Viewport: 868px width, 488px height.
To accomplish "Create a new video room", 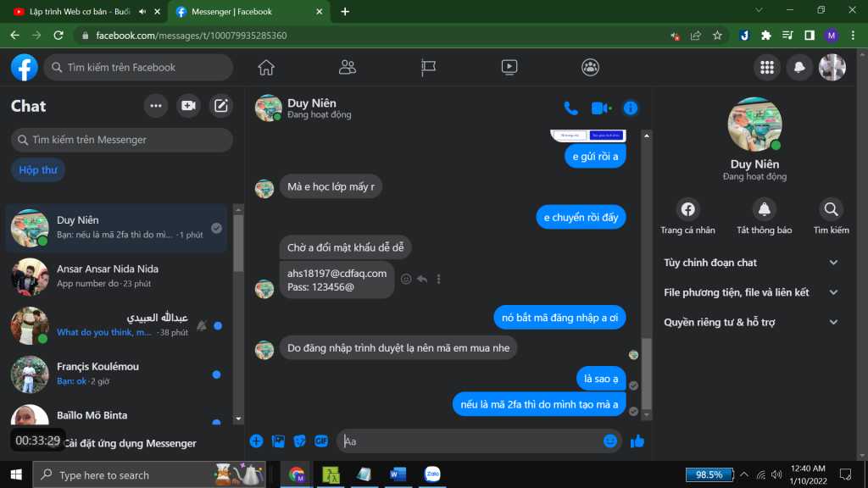I will tap(188, 106).
